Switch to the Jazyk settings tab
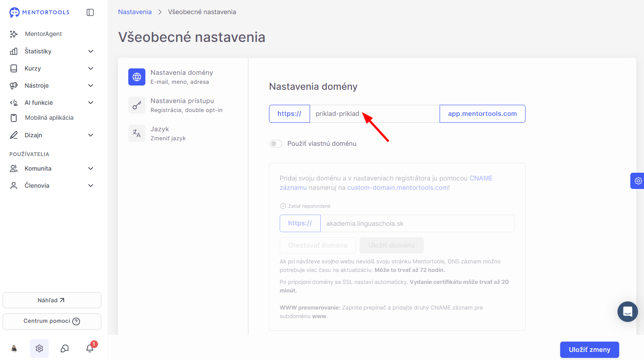Viewport: 644px width, 360px height. click(183, 133)
